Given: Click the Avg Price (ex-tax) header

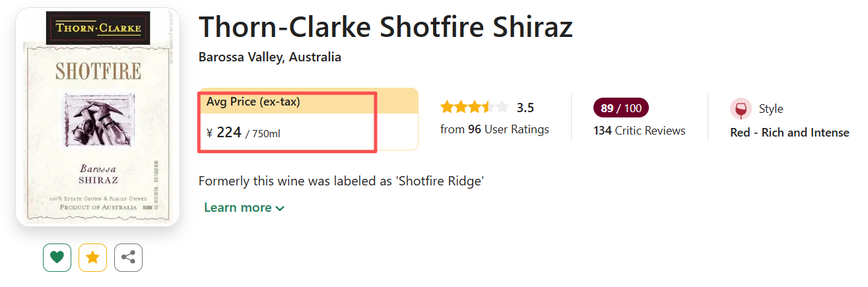Looking at the screenshot, I should 253,102.
